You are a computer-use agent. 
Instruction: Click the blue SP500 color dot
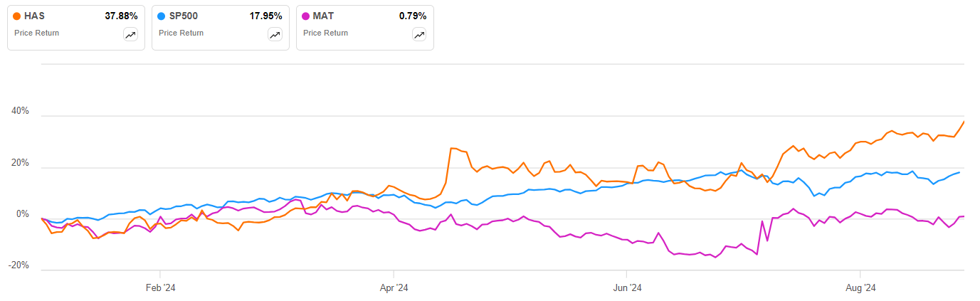pyautogui.click(x=162, y=16)
